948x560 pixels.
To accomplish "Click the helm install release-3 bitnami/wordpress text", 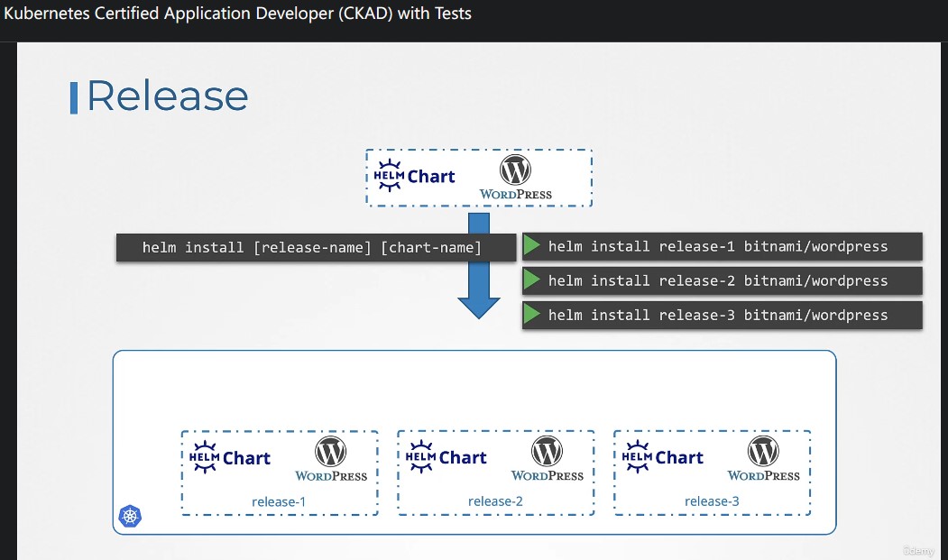I will tap(718, 315).
